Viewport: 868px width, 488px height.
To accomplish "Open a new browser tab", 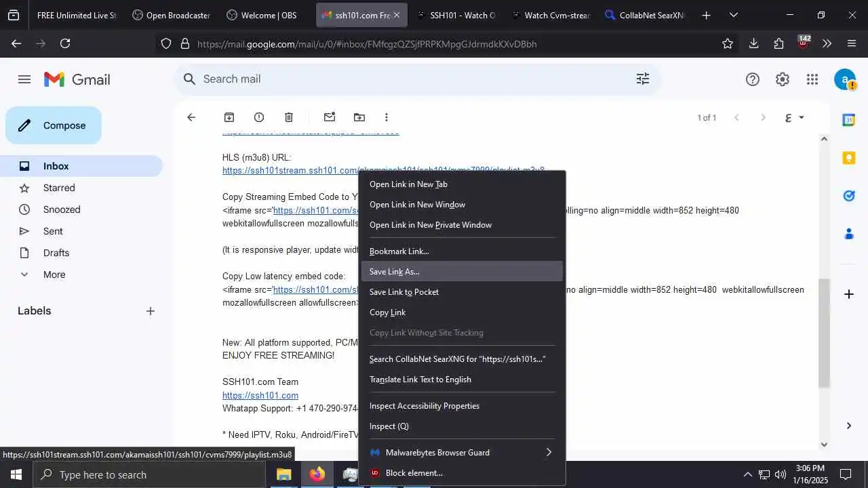I will [706, 15].
